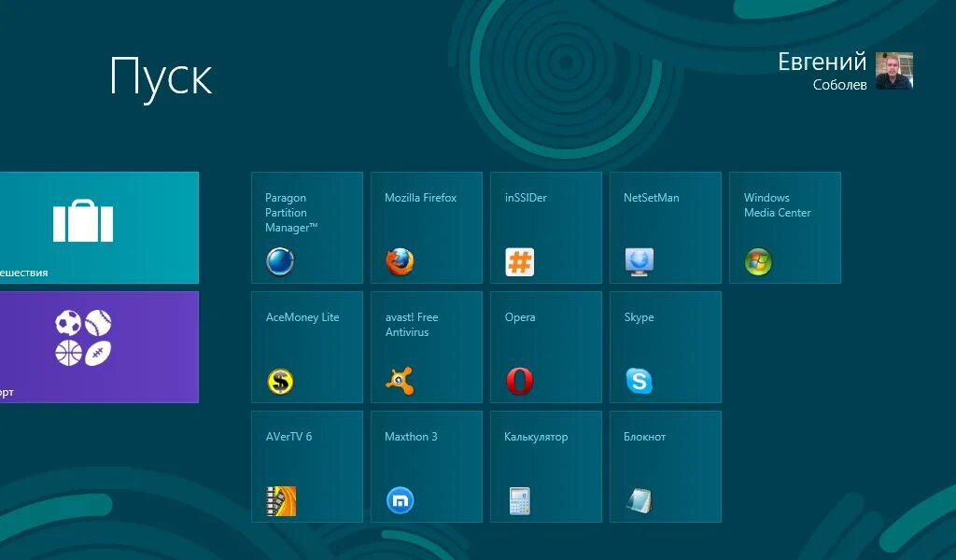Open the Калькулятор calculator icon

point(519,501)
